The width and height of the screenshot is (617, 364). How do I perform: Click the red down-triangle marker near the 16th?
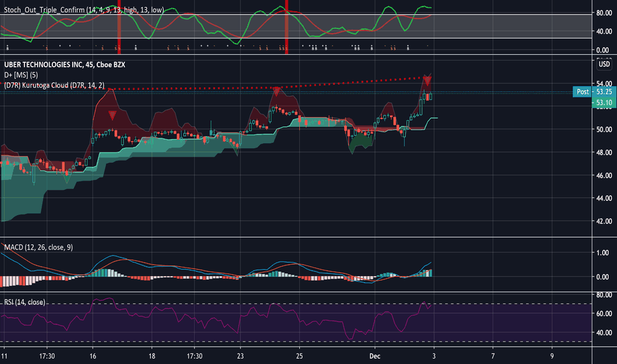click(112, 115)
